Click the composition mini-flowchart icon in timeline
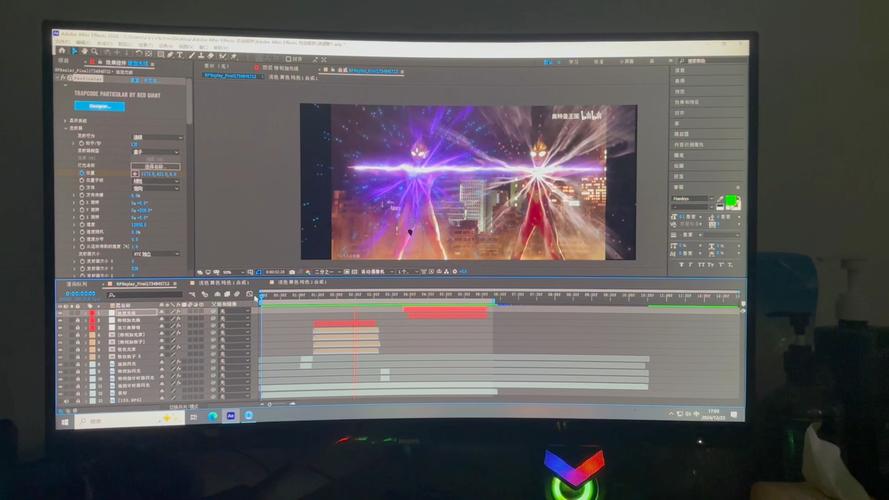The image size is (889, 500). pyautogui.click(x=192, y=295)
